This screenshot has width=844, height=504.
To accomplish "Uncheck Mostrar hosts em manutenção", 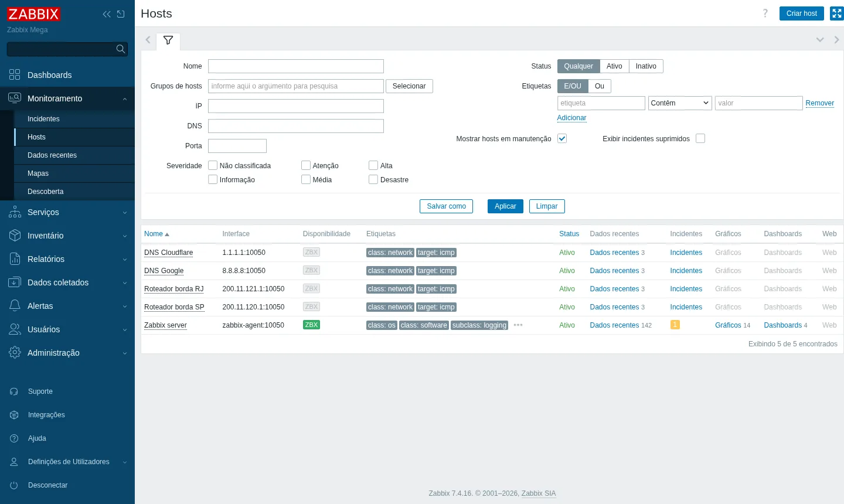I will point(562,139).
